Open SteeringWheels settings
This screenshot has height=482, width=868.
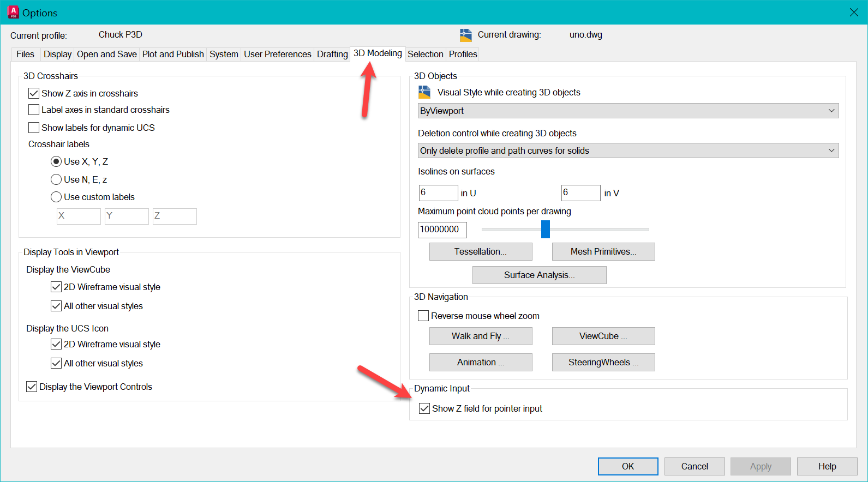click(603, 362)
